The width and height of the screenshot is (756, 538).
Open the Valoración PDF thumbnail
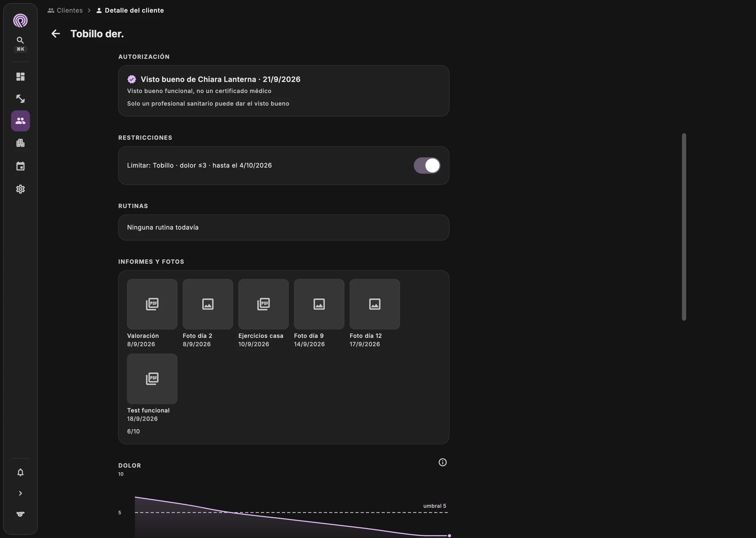[152, 304]
